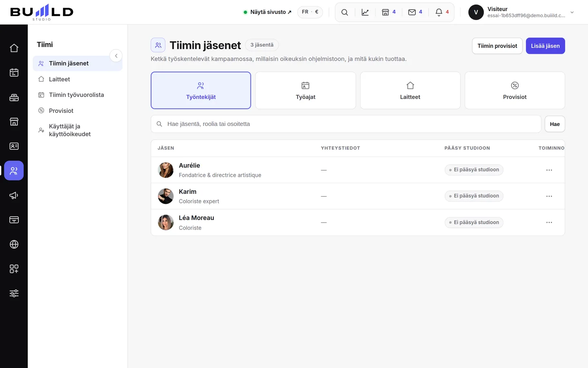588x368 pixels.
Task: Open Käyttäjät ja käyttöoikeudet menu item
Action: point(78,130)
